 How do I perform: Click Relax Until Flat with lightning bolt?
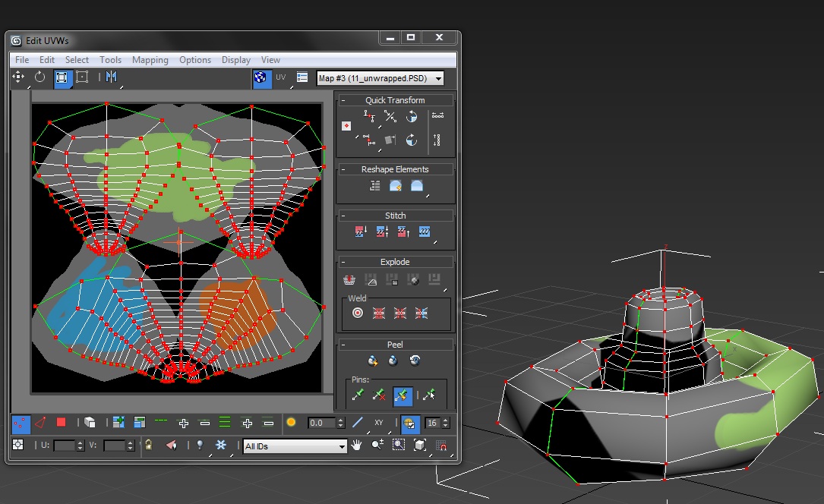pyautogui.click(x=396, y=186)
